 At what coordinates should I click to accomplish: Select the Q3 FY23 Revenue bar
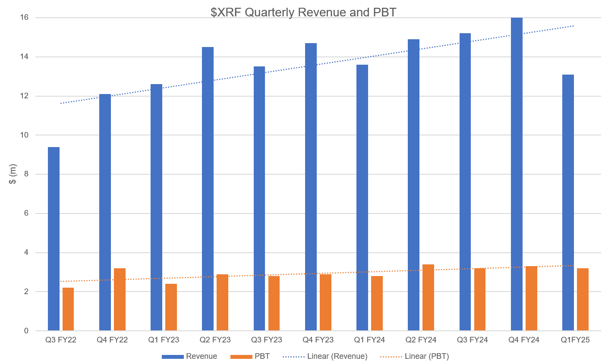tap(259, 198)
